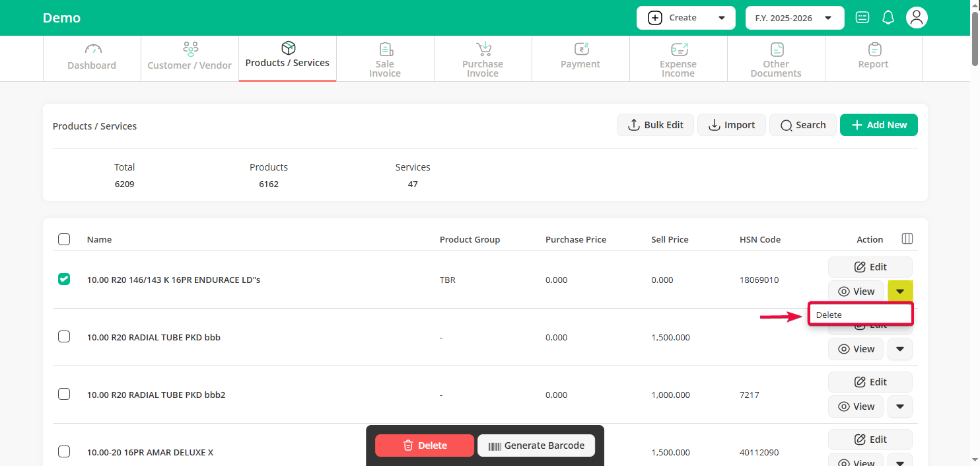Change the F.Y. 2025-2026 financial year

pos(795,18)
